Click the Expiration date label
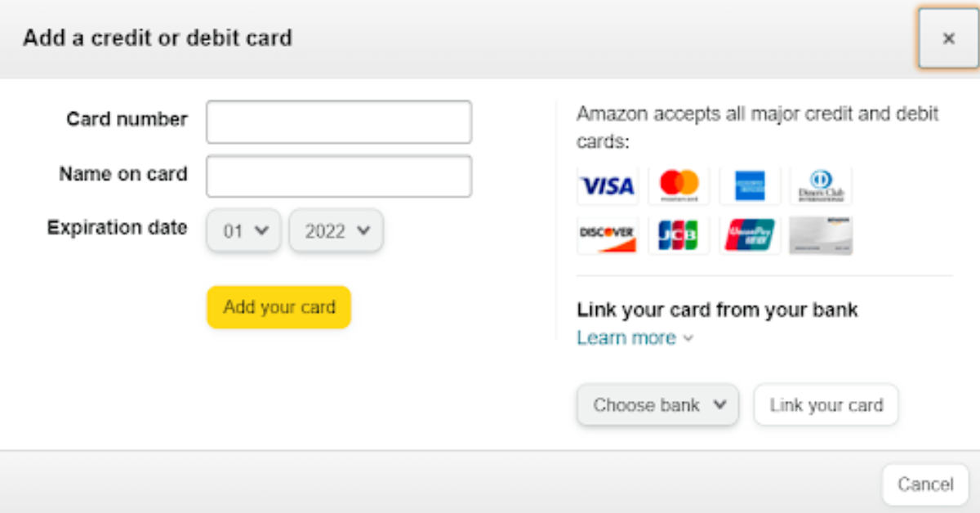 tap(117, 228)
